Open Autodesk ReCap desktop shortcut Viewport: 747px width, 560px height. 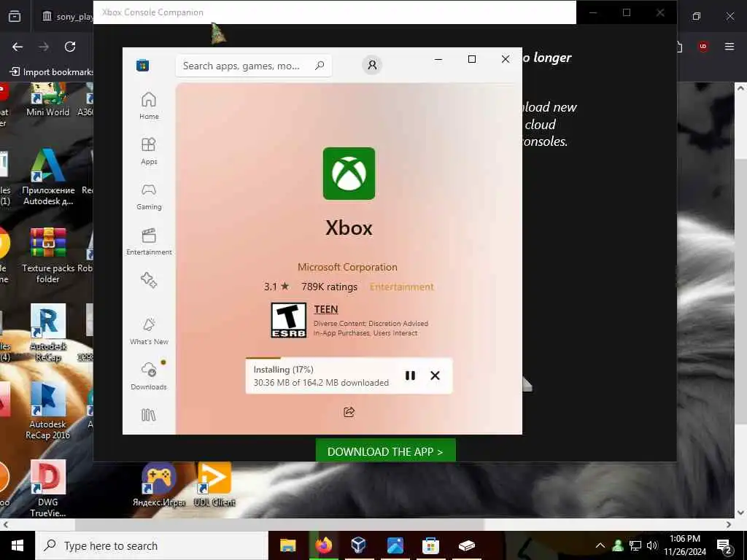coord(47,333)
